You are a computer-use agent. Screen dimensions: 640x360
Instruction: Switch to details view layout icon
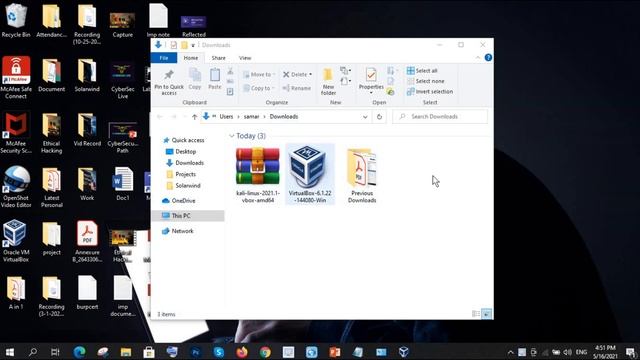coord(476,314)
